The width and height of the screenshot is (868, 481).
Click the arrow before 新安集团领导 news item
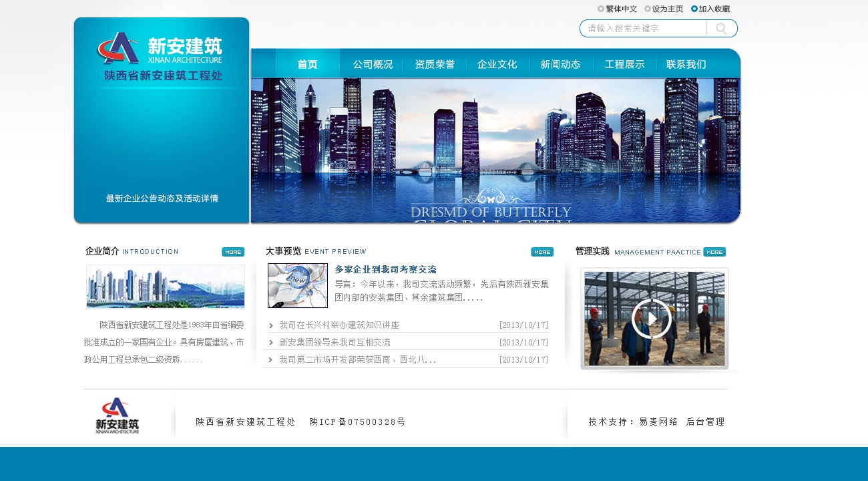click(271, 343)
